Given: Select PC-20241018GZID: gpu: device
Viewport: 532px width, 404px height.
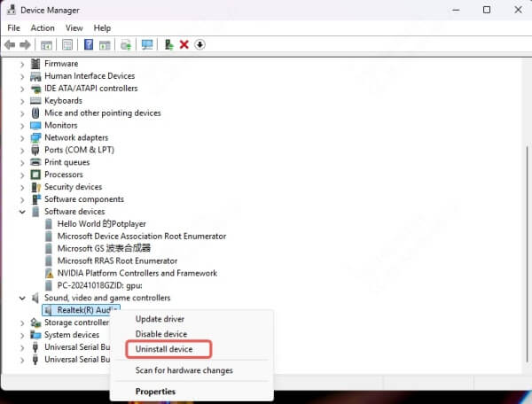Looking at the screenshot, I should point(99,285).
